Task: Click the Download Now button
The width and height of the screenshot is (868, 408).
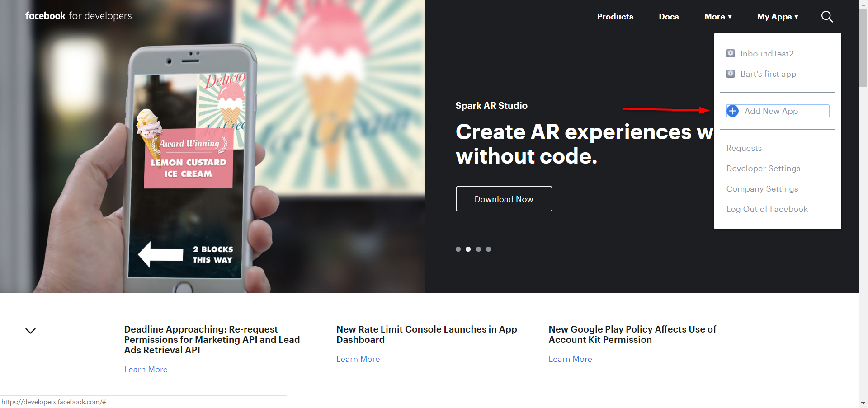Action: (504, 199)
